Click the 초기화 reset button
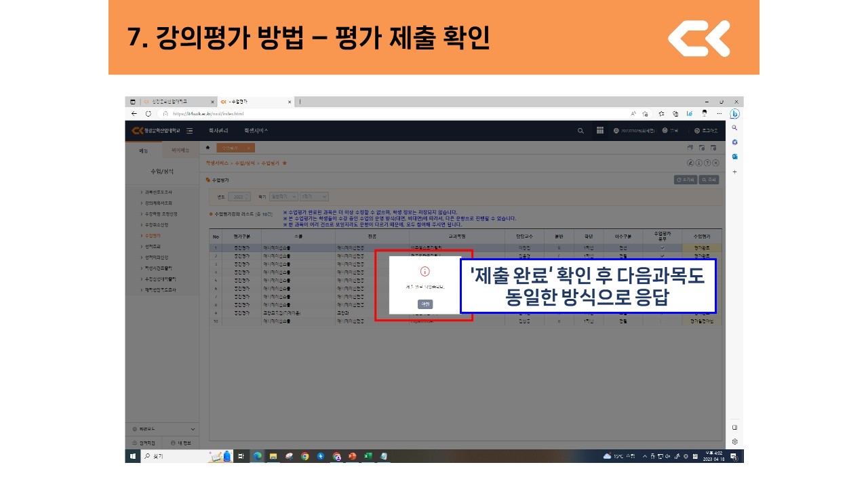This screenshot has width=868, height=488. (685, 180)
